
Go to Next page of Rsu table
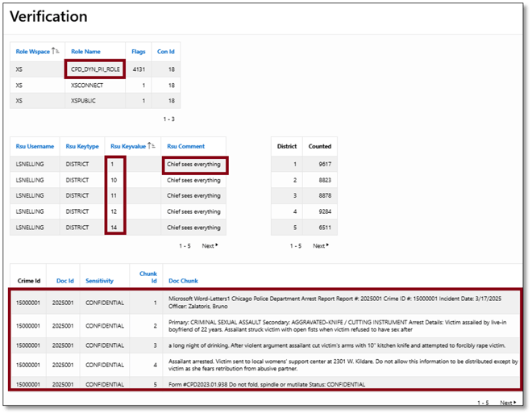pos(210,245)
